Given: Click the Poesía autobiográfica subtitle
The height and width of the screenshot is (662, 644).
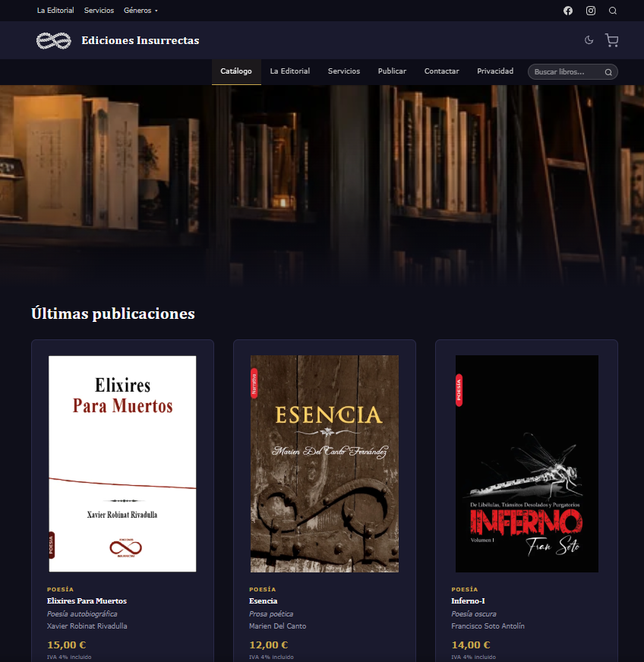Looking at the screenshot, I should tap(82, 614).
